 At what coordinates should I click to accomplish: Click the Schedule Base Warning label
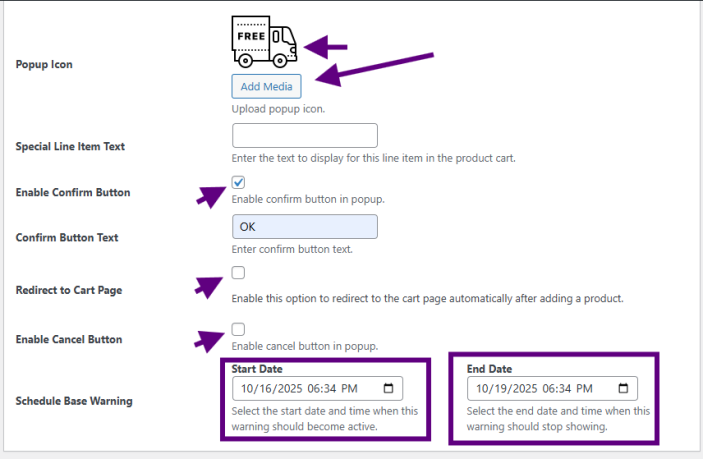74,401
